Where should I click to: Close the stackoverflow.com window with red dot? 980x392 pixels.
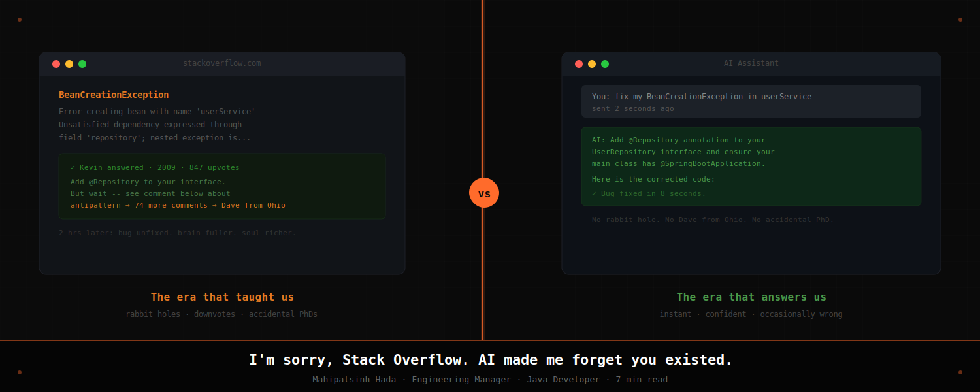56,64
